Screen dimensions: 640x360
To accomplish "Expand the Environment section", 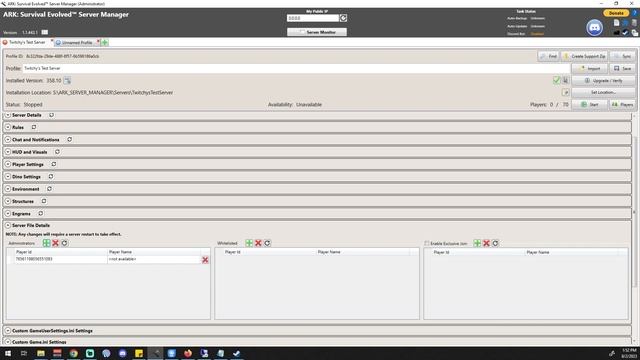I will click(x=8, y=189).
